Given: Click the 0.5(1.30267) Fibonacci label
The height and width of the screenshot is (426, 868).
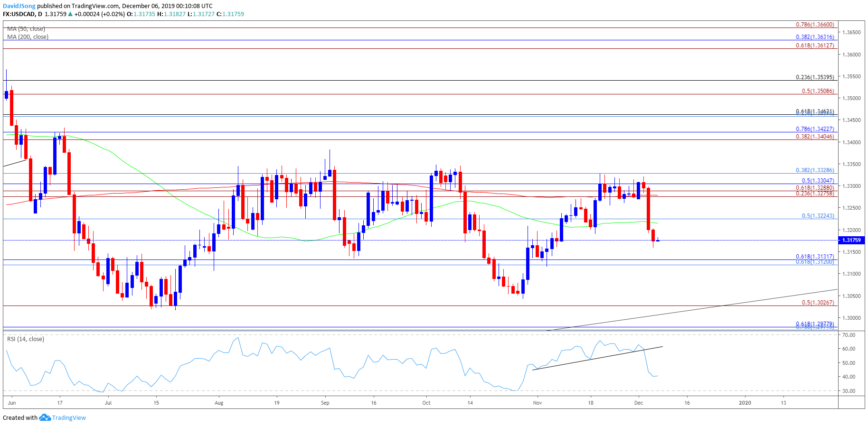Looking at the screenshot, I should coord(818,303).
